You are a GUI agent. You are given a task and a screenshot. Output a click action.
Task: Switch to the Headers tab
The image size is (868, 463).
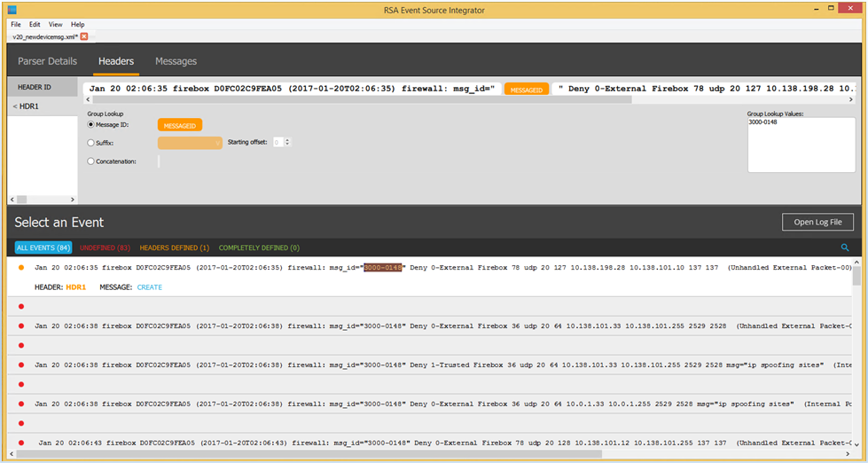click(116, 61)
